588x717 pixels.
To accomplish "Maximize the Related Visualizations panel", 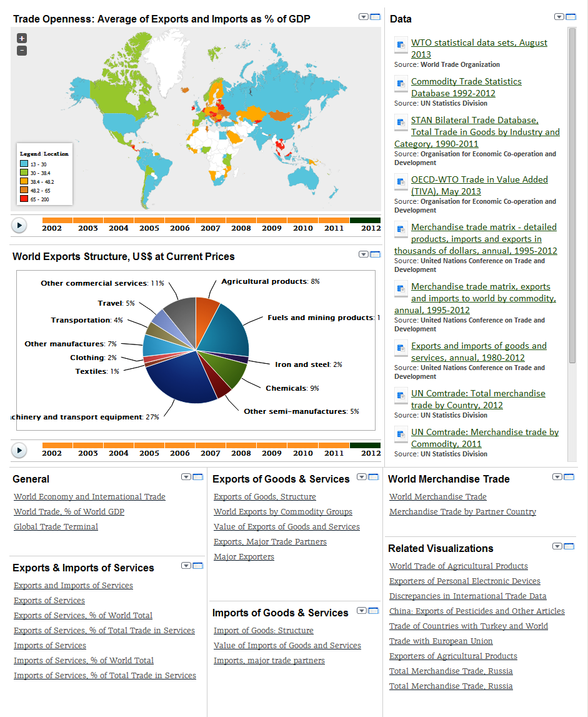I will coord(569,546).
